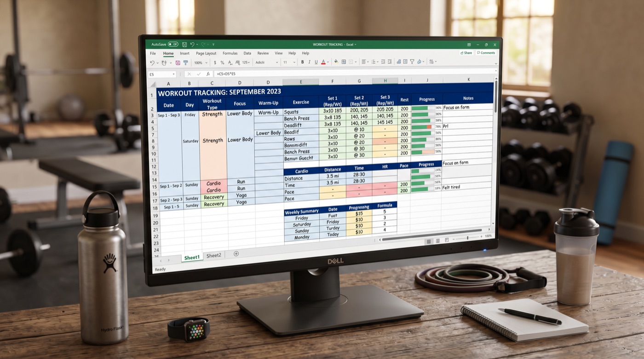Click the zoom slider handle
Screen dimensions: 644x359
467,238
